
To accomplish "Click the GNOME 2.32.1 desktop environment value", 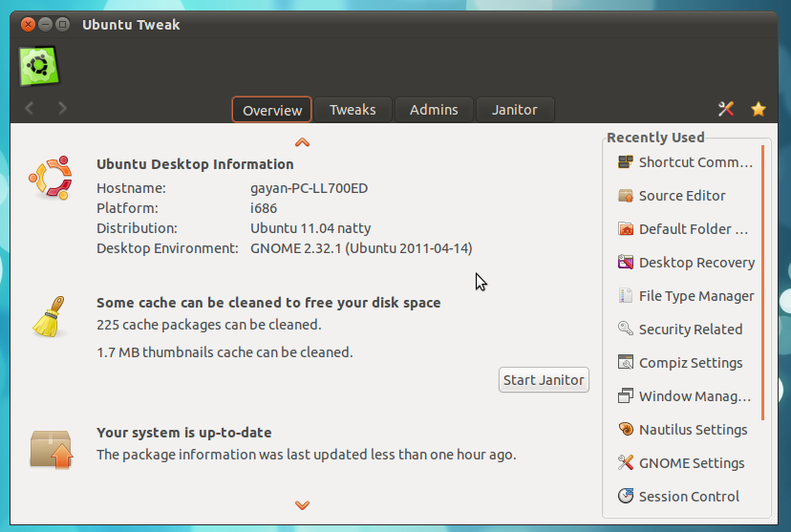I will 361,248.
